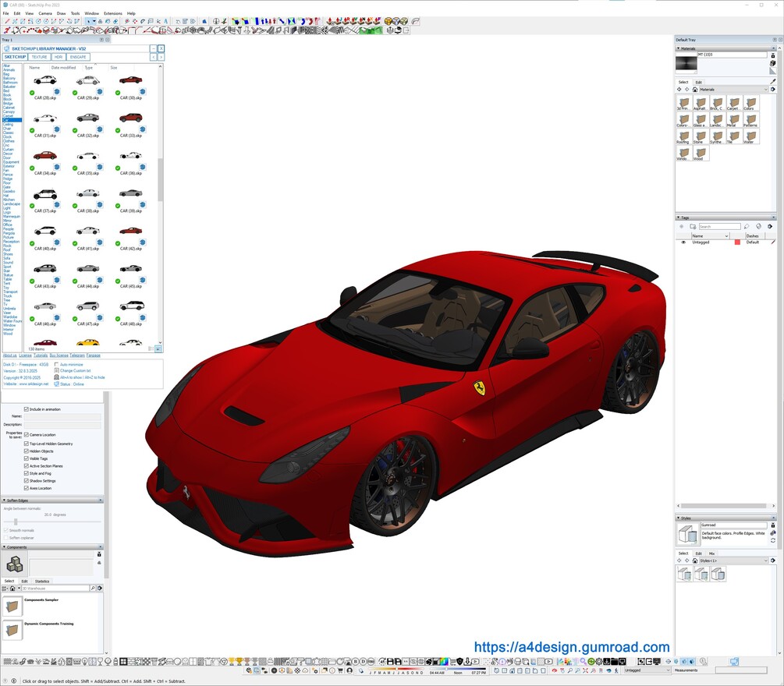Collapse the Components panel
Viewport: 784px width, 686px height.
[52, 547]
